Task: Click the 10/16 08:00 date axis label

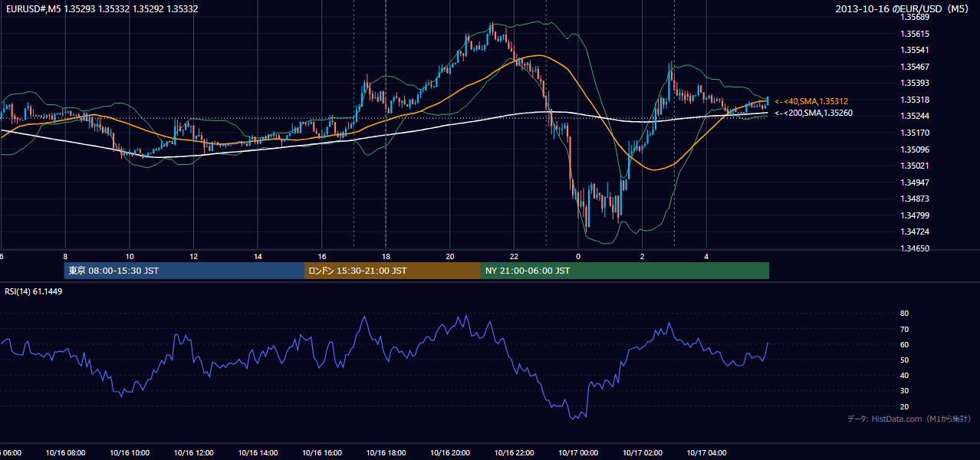Action: tap(65, 453)
